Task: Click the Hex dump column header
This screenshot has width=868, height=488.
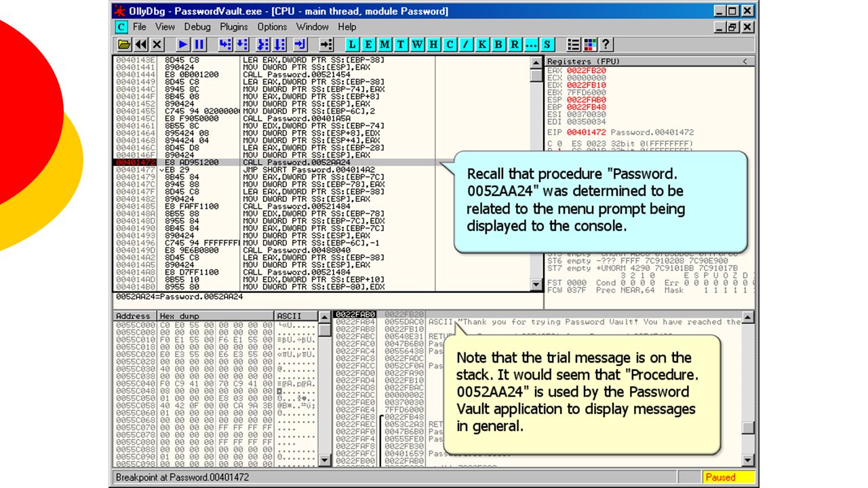Action: (216, 316)
